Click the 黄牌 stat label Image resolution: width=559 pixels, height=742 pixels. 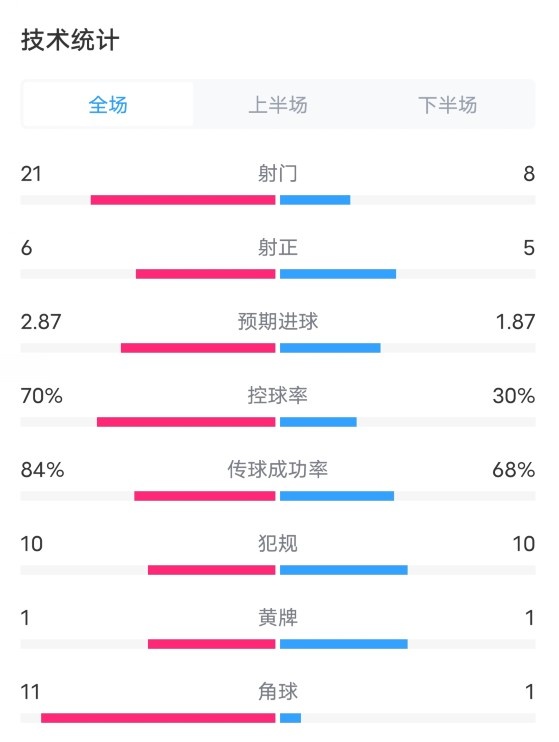pyautogui.click(x=278, y=618)
